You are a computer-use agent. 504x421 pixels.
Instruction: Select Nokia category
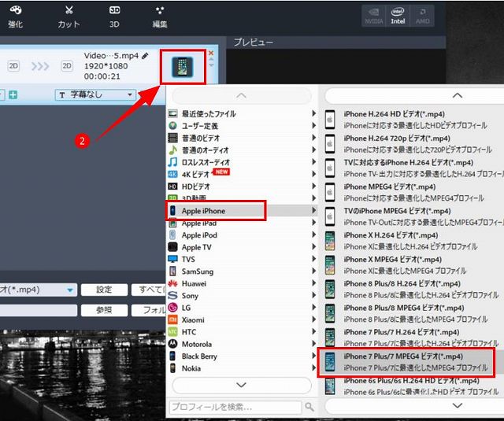[x=241, y=368]
